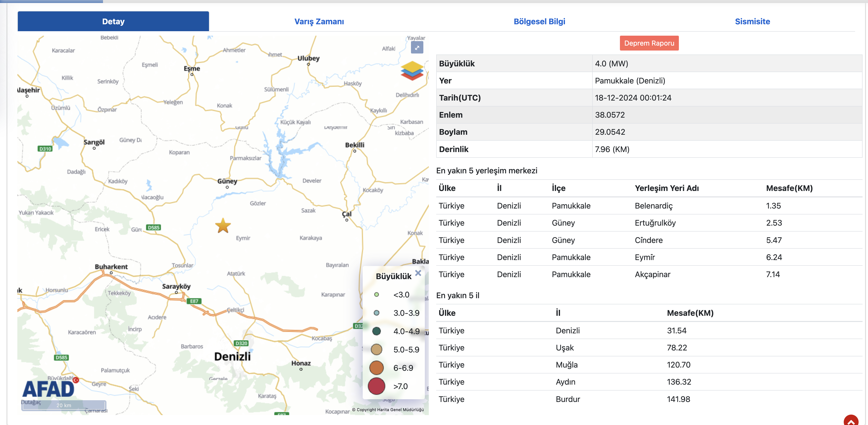Open the Bölgesel Bilgi tab
This screenshot has height=425, width=868.
[x=539, y=22]
